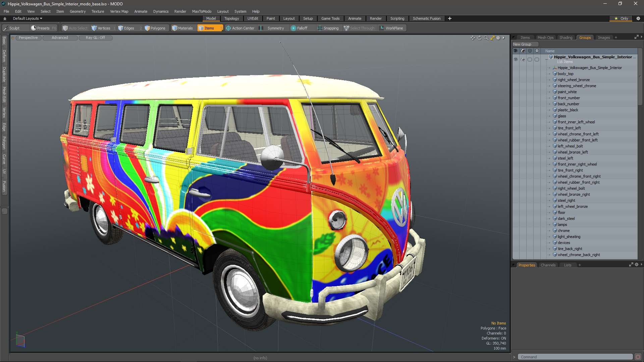Toggle Auto Select mode
The image size is (644, 362).
tap(75, 28)
